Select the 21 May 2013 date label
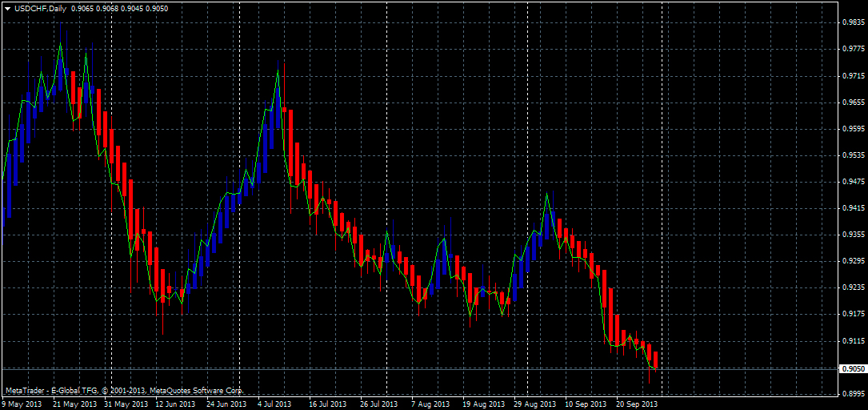868x410 pixels. click(x=74, y=404)
